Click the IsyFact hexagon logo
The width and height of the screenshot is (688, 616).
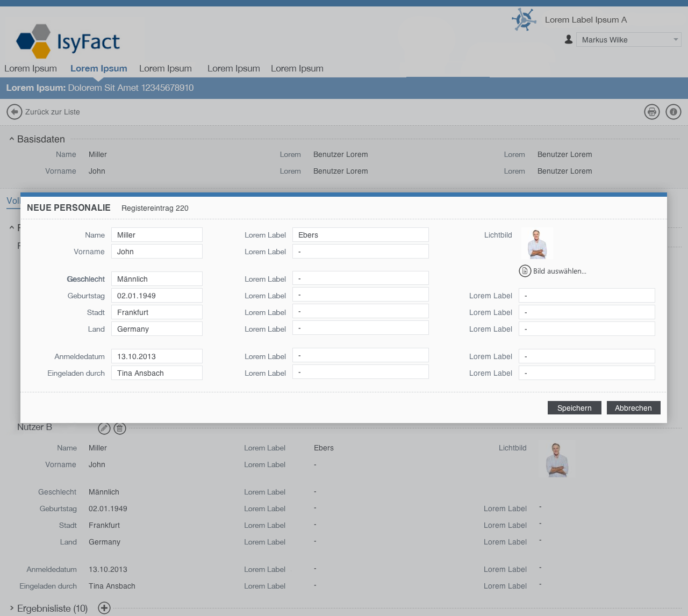coord(34,41)
